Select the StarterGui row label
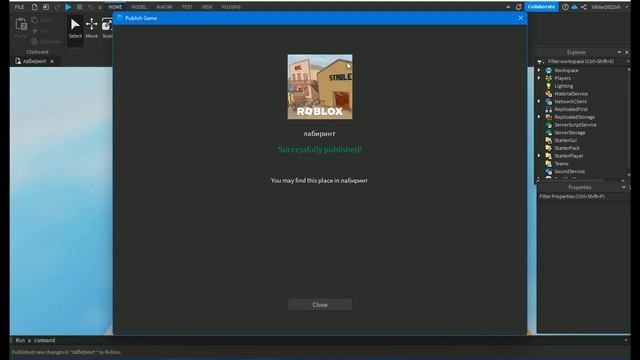Screen dimensions: 640x360 tap(565, 140)
